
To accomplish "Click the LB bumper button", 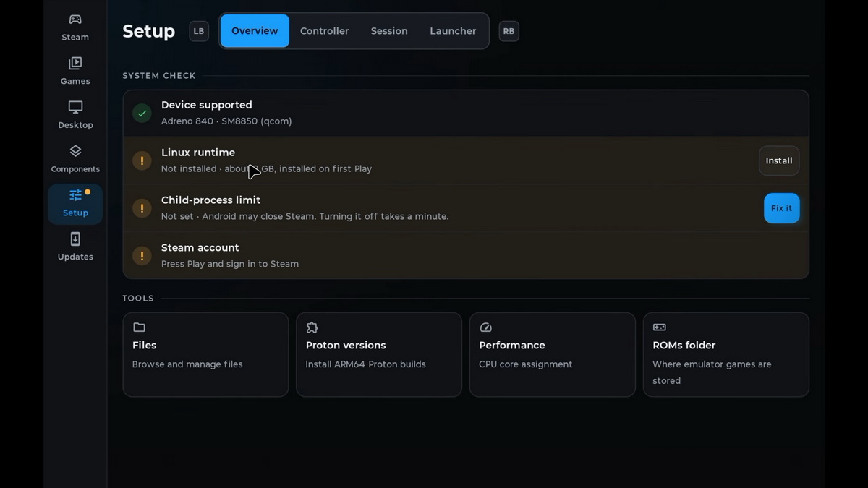I will 199,31.
